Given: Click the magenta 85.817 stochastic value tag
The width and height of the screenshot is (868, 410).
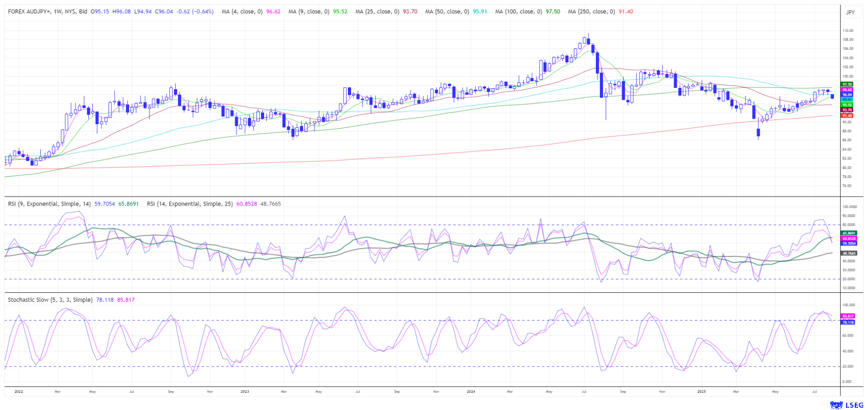Looking at the screenshot, I should click(x=848, y=316).
